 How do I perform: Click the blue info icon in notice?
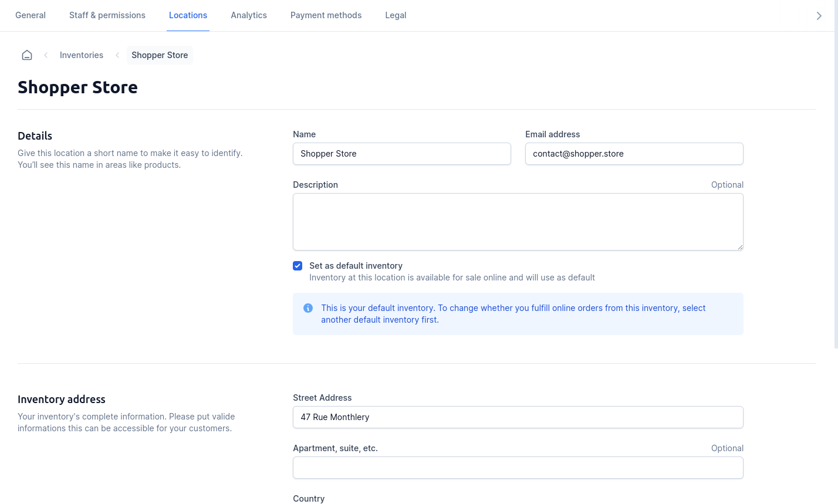click(x=308, y=308)
